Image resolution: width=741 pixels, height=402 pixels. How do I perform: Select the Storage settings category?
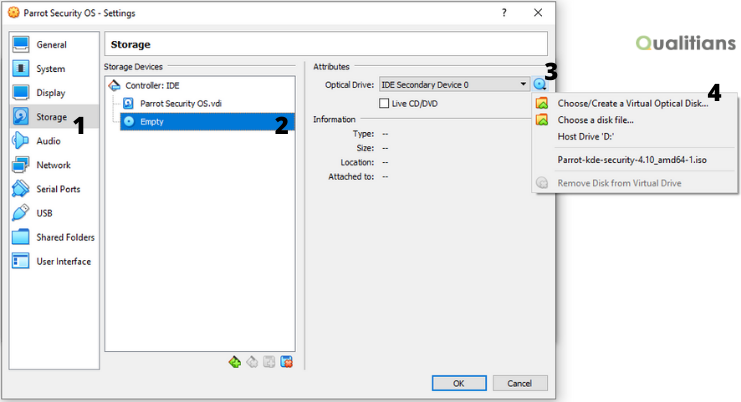53,117
